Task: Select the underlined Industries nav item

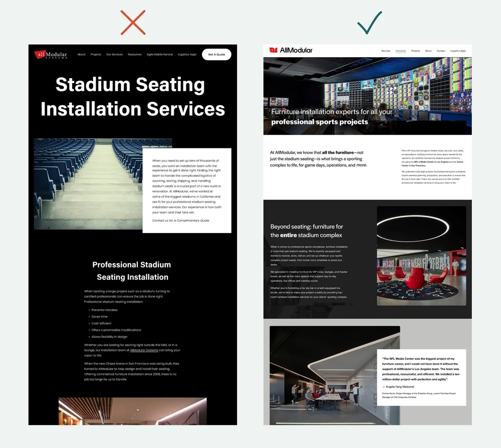Action: click(401, 51)
